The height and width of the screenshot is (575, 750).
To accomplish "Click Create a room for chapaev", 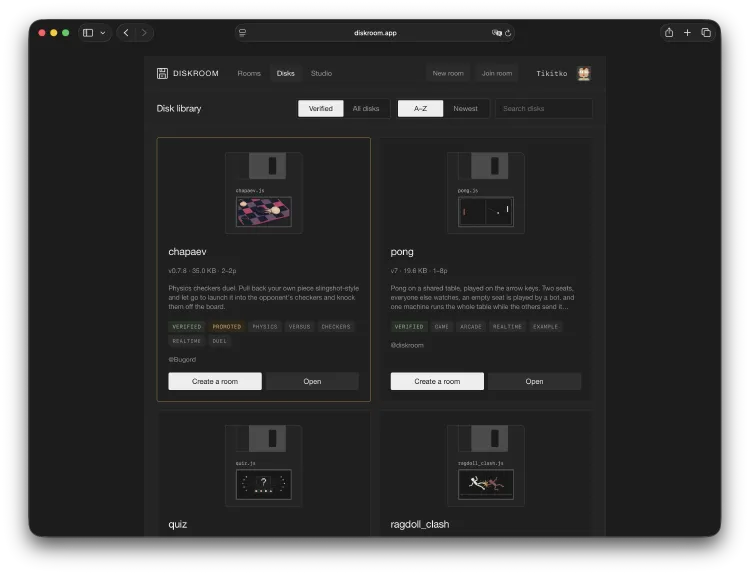I will point(215,381).
